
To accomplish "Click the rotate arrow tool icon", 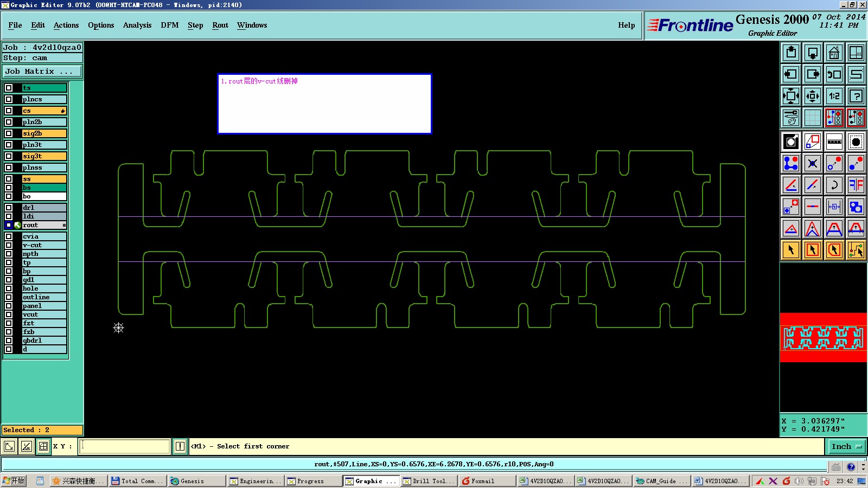I will [834, 185].
